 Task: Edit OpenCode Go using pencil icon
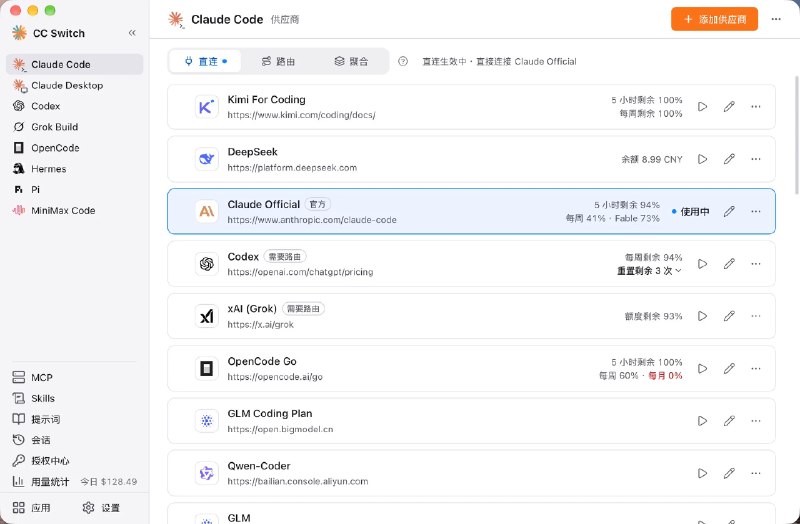pos(729,368)
